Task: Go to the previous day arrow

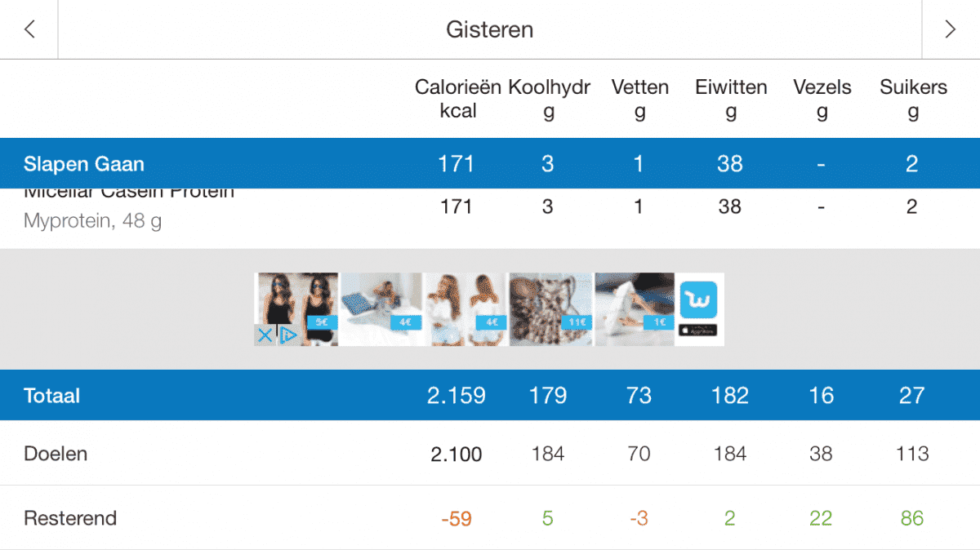Action: (29, 29)
